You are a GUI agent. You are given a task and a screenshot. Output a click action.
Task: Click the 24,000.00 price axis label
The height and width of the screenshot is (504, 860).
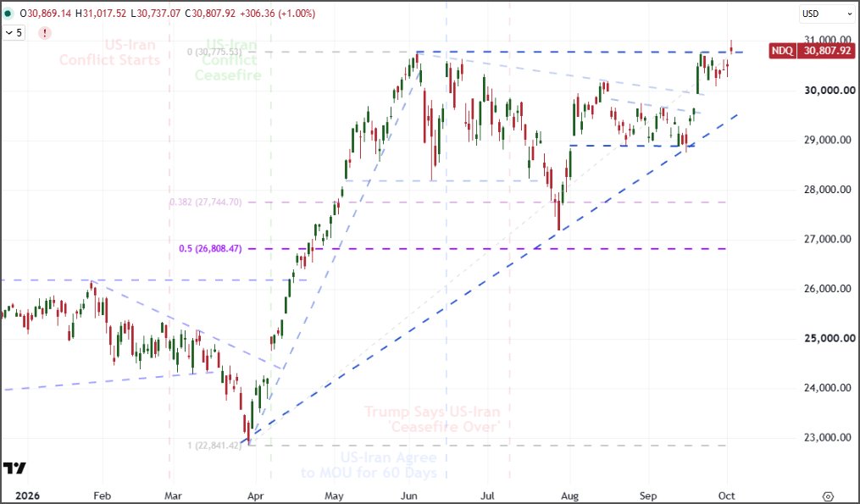tap(828, 388)
